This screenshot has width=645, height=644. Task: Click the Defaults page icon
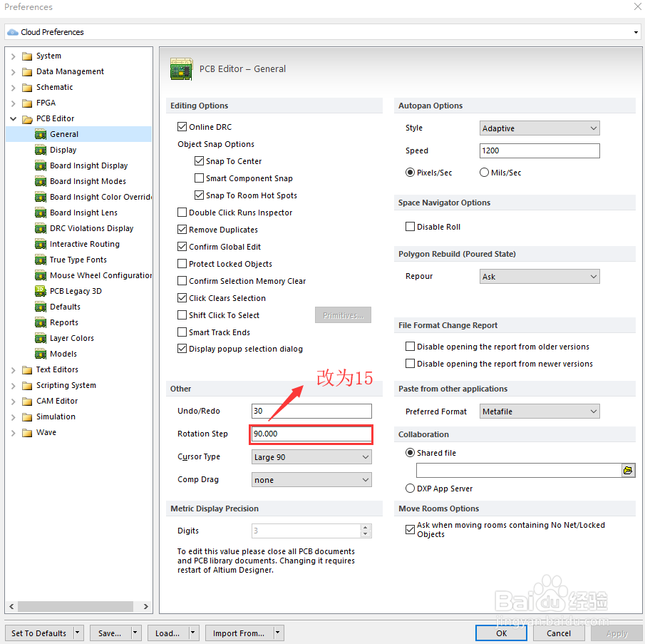click(41, 307)
